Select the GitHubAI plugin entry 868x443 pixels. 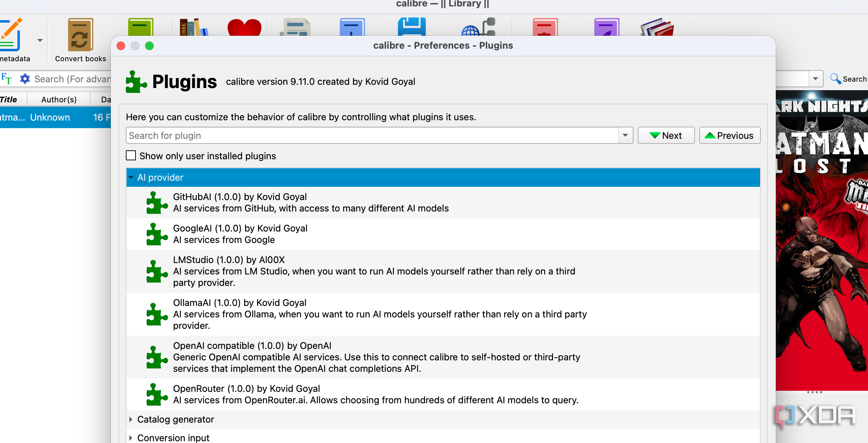(x=443, y=203)
